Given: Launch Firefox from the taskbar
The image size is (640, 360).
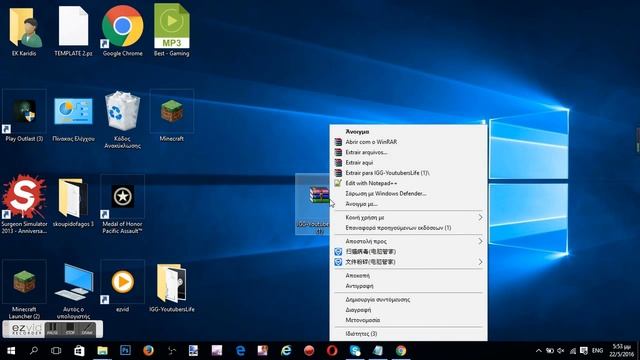Looking at the screenshot, I should click(148, 351).
